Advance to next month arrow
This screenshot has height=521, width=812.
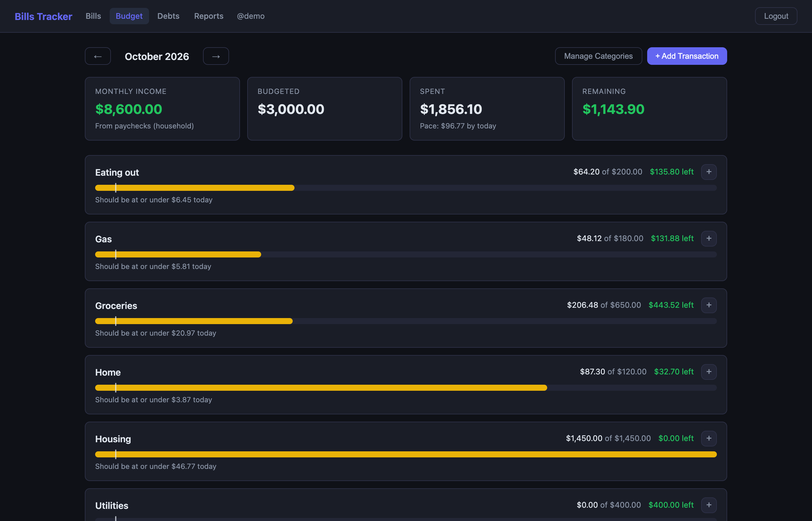coord(216,56)
